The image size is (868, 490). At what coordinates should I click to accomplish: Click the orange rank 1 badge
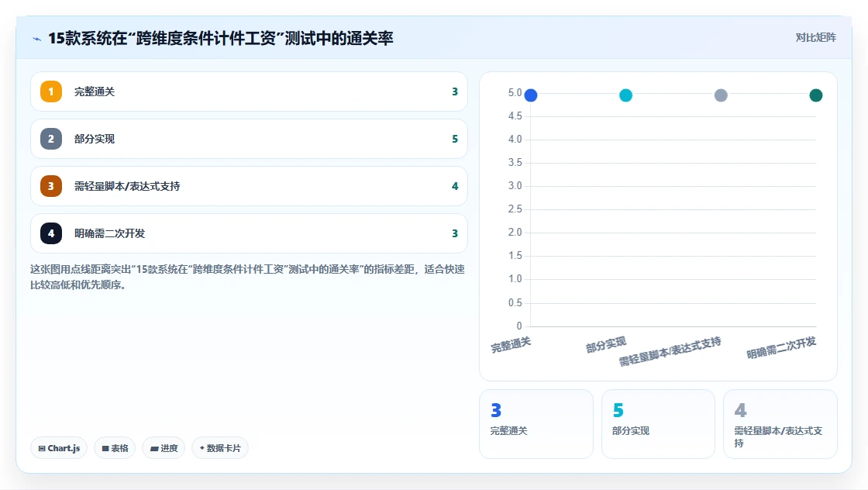pos(51,91)
